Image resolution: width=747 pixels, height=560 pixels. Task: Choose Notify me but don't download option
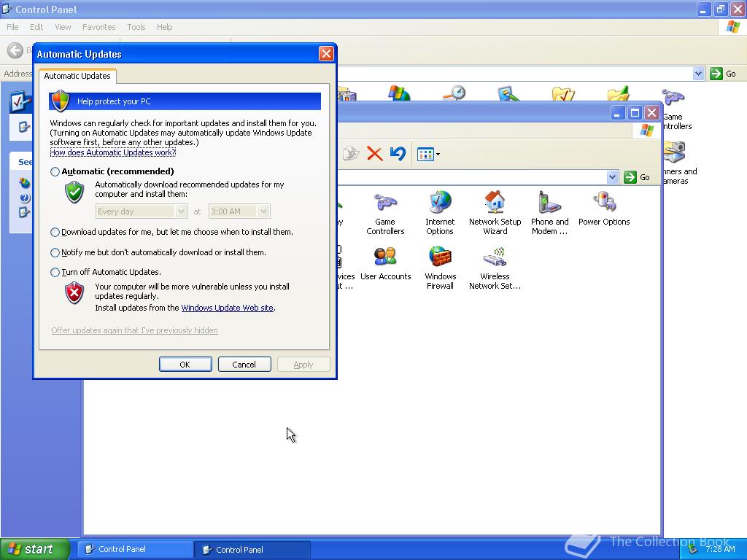[55, 252]
